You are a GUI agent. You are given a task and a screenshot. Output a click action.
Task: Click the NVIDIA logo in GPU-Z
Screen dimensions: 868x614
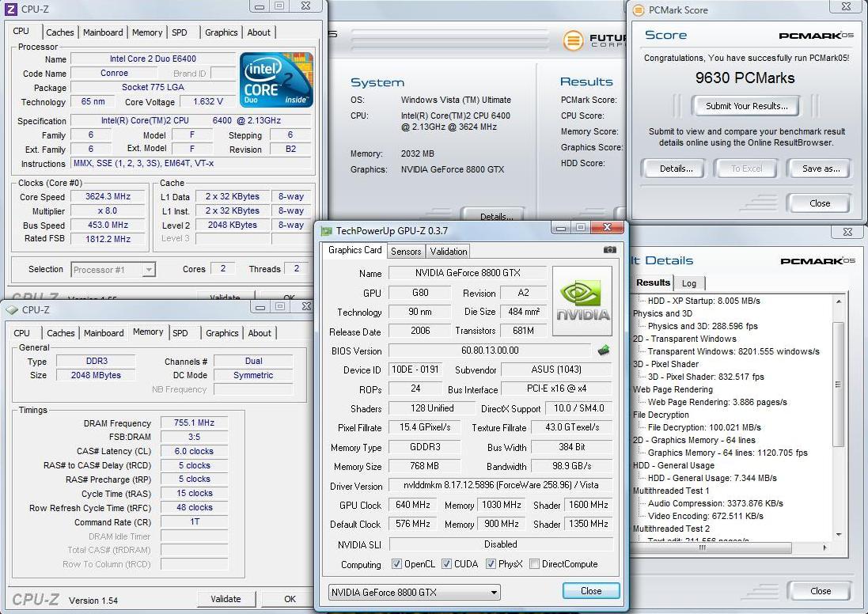tap(582, 301)
